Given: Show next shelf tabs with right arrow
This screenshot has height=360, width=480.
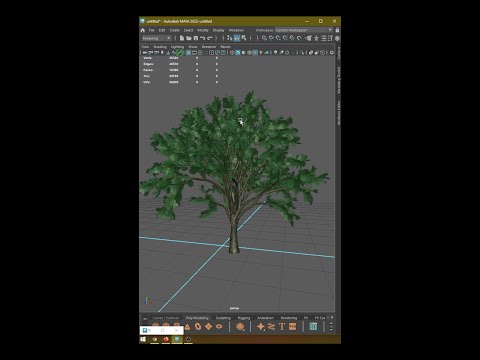Looking at the screenshot, I should tap(332, 317).
